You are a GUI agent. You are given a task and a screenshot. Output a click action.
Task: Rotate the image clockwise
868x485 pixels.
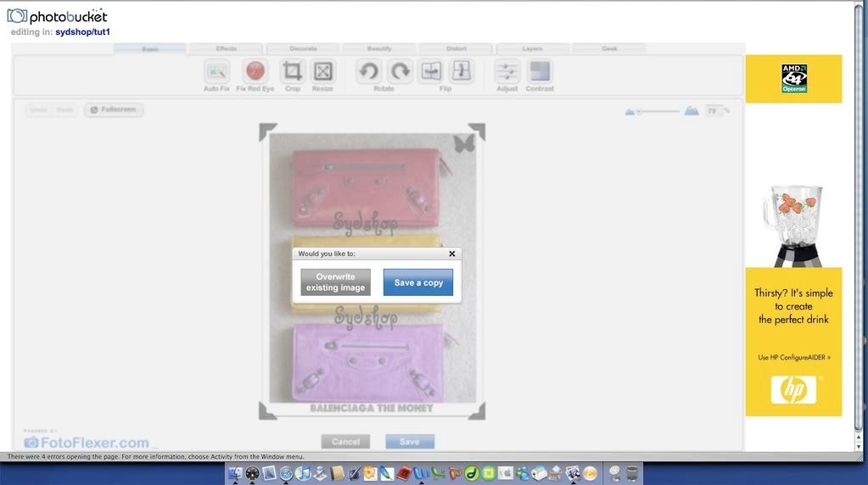click(x=400, y=71)
